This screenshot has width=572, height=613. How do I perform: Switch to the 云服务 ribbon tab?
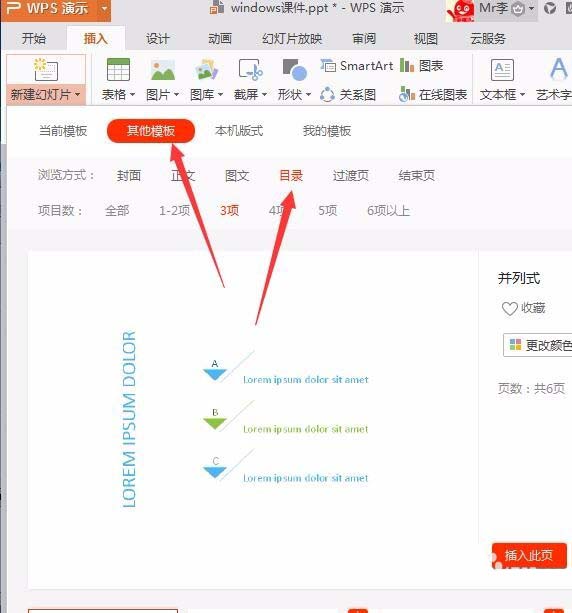[x=488, y=39]
